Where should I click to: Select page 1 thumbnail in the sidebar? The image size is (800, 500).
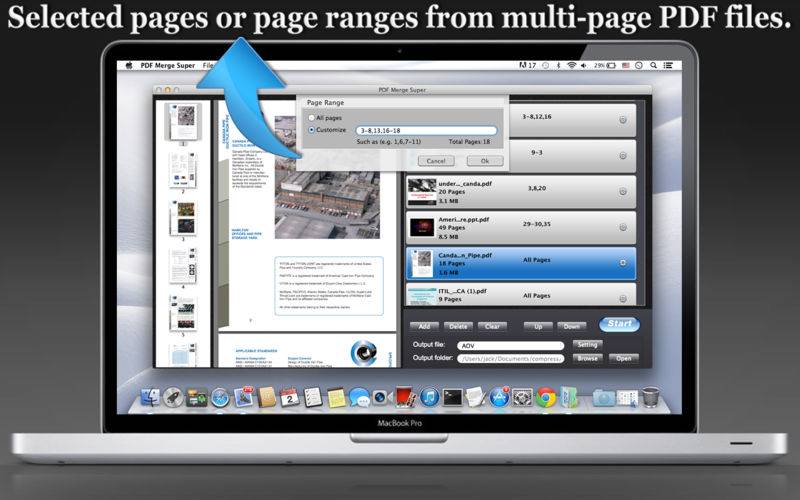click(x=183, y=122)
